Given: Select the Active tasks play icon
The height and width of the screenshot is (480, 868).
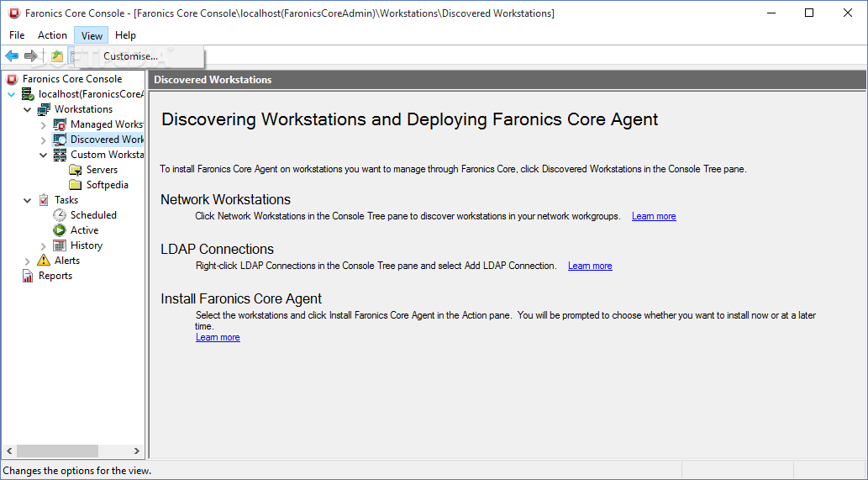Looking at the screenshot, I should [60, 230].
